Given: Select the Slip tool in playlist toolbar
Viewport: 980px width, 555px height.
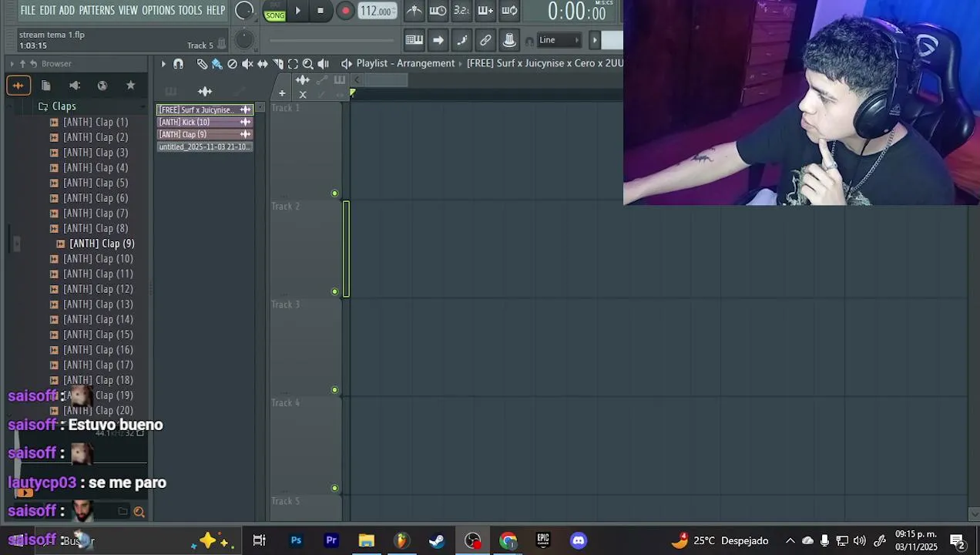Looking at the screenshot, I should point(263,64).
